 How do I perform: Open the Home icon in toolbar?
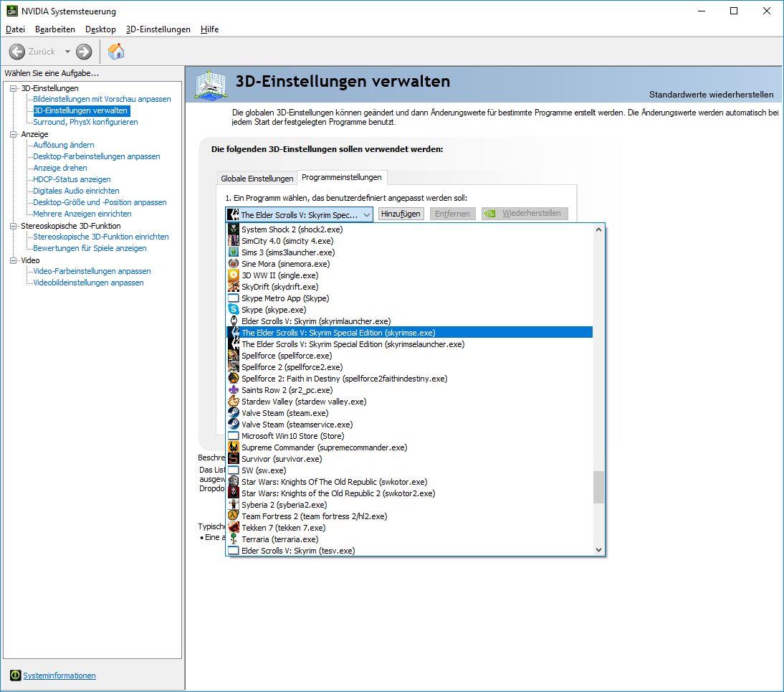pos(116,51)
